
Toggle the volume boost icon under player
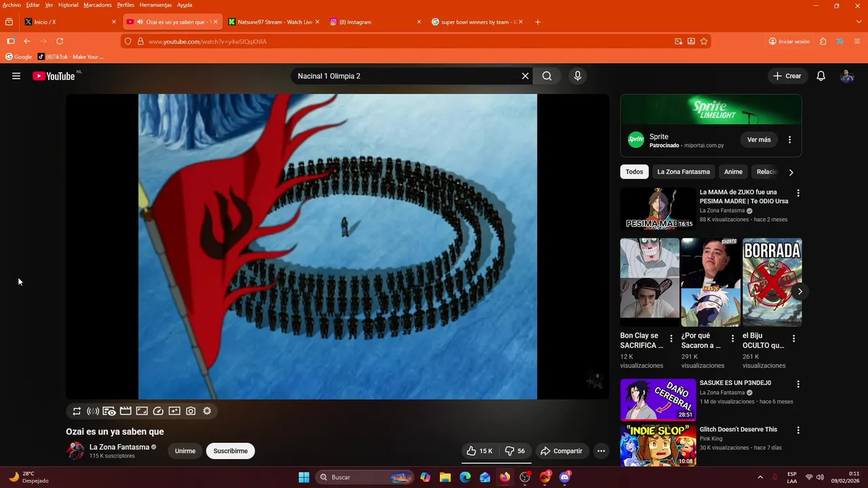pyautogui.click(x=93, y=411)
